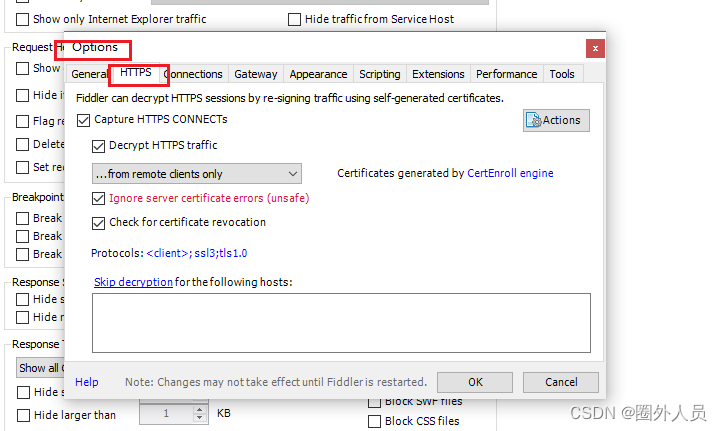Screen dimensions: 722x431
Task: Open the Actions button with certificate icon
Action: click(x=556, y=120)
